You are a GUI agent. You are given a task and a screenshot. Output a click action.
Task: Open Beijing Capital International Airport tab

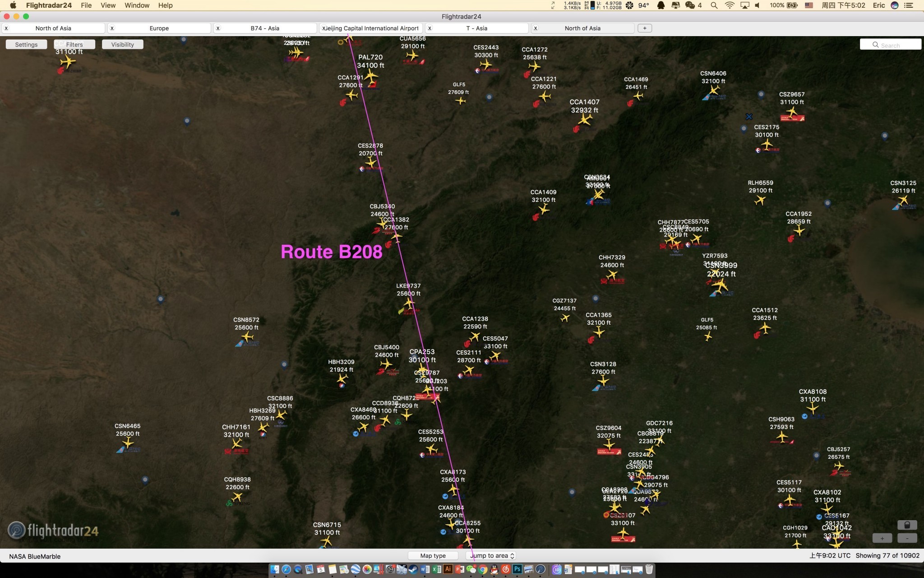(371, 28)
